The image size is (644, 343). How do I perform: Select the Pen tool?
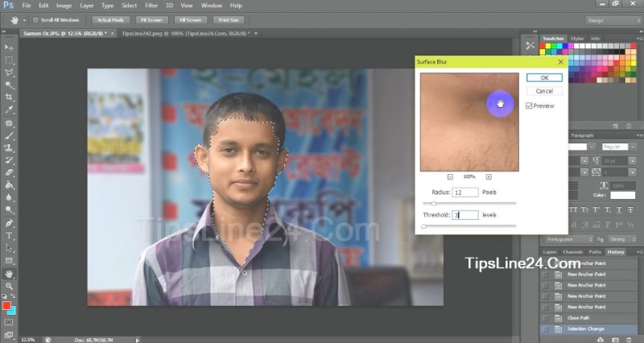[x=9, y=223]
